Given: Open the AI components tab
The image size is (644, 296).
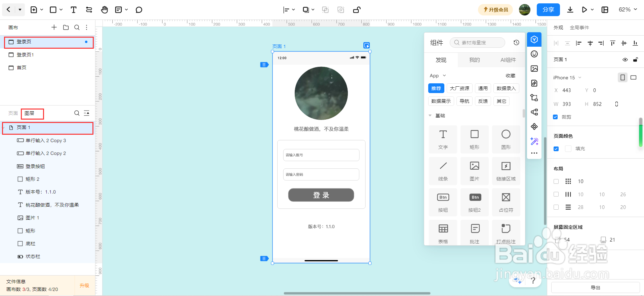Looking at the screenshot, I should coord(508,60).
